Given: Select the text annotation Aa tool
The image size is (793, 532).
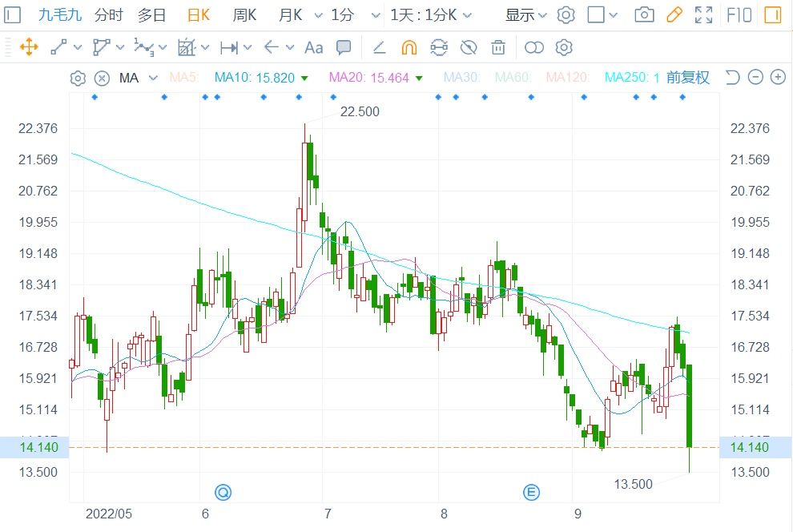Looking at the screenshot, I should pyautogui.click(x=314, y=47).
